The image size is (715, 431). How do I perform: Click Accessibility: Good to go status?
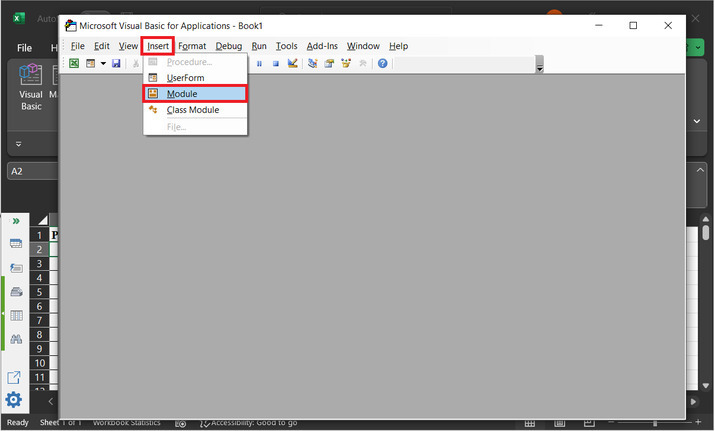[249, 423]
